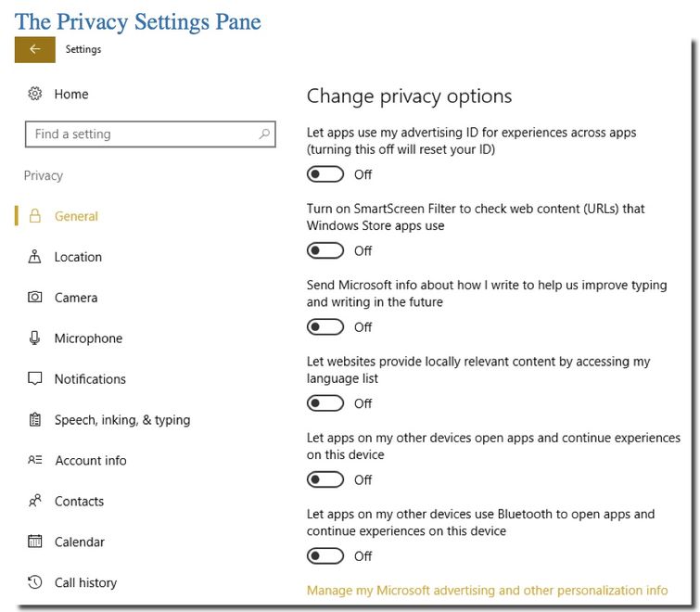Select the Microphone icon
This screenshot has height=612, width=700.
34,338
